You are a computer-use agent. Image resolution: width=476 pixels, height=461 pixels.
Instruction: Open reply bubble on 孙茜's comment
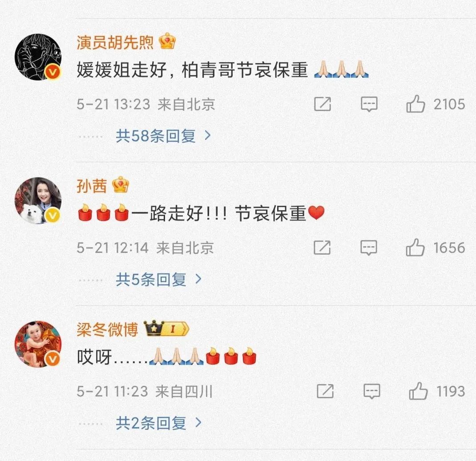point(369,248)
